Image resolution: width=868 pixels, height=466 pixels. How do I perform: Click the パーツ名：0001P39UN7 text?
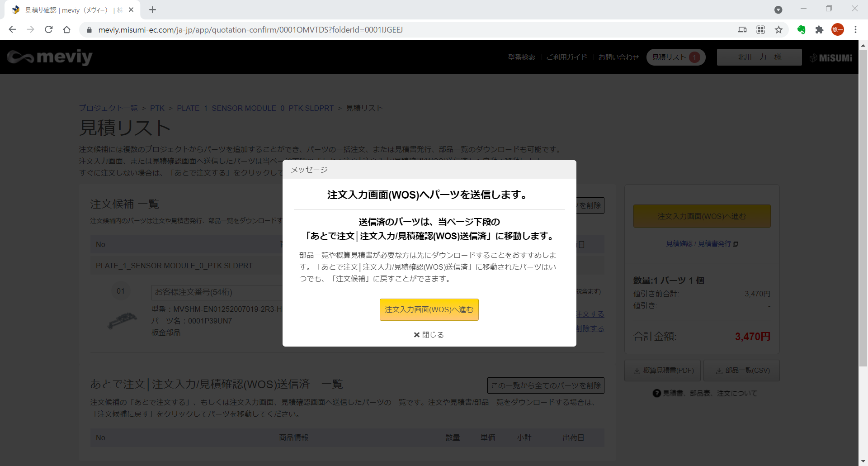pos(192,321)
